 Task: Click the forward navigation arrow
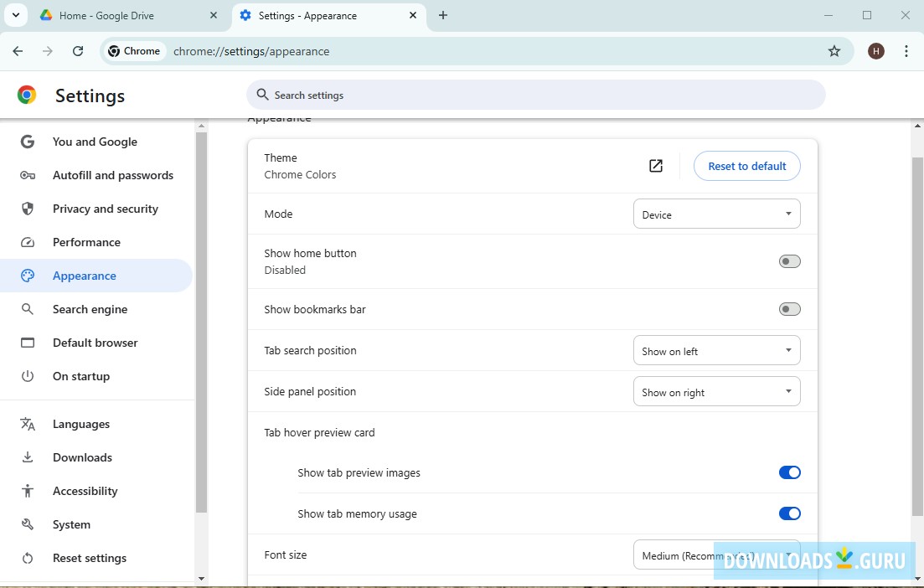pyautogui.click(x=48, y=51)
